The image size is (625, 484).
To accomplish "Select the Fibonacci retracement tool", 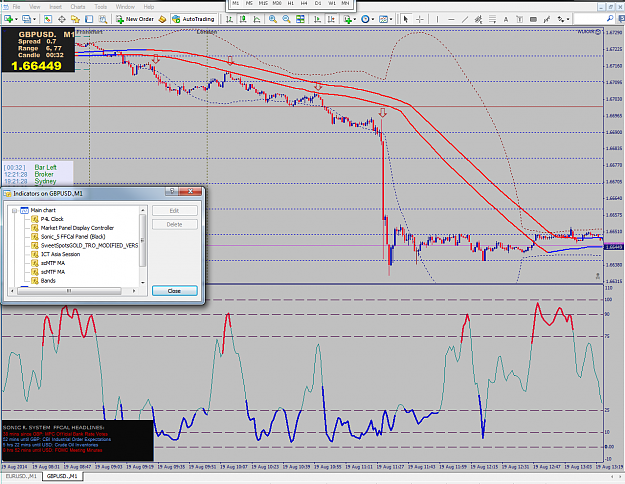I will [x=492, y=19].
